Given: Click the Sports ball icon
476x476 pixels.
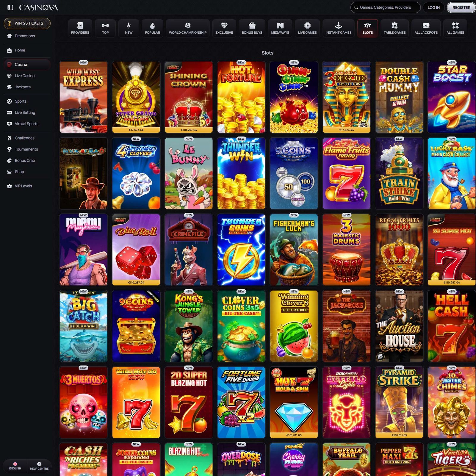Looking at the screenshot, I should click(9, 101).
